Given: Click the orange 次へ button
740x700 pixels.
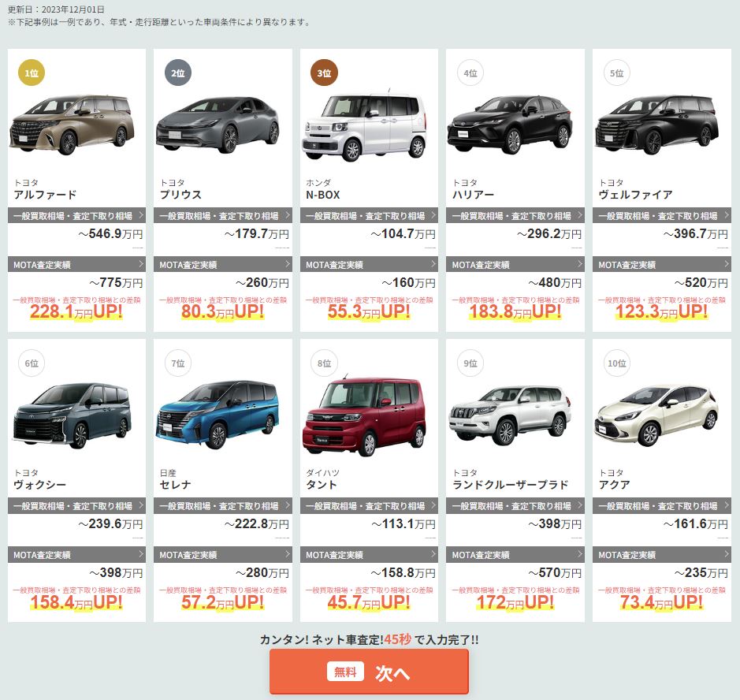Looking at the screenshot, I should pos(369,672).
